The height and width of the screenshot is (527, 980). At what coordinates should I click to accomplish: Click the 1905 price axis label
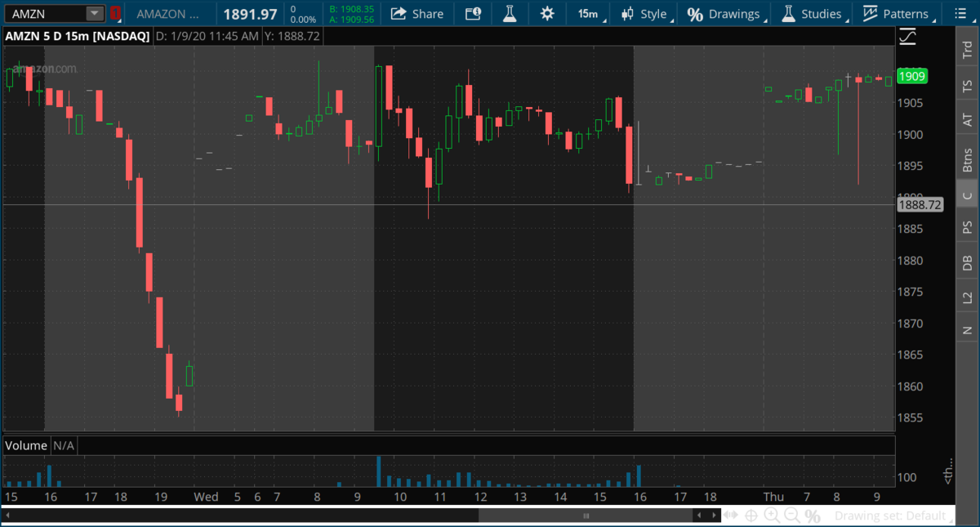[x=911, y=103]
